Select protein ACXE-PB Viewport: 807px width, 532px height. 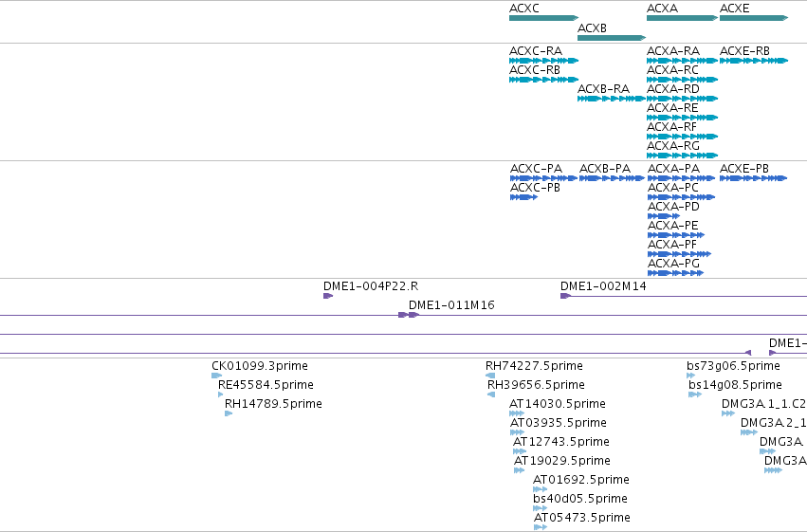click(754, 178)
